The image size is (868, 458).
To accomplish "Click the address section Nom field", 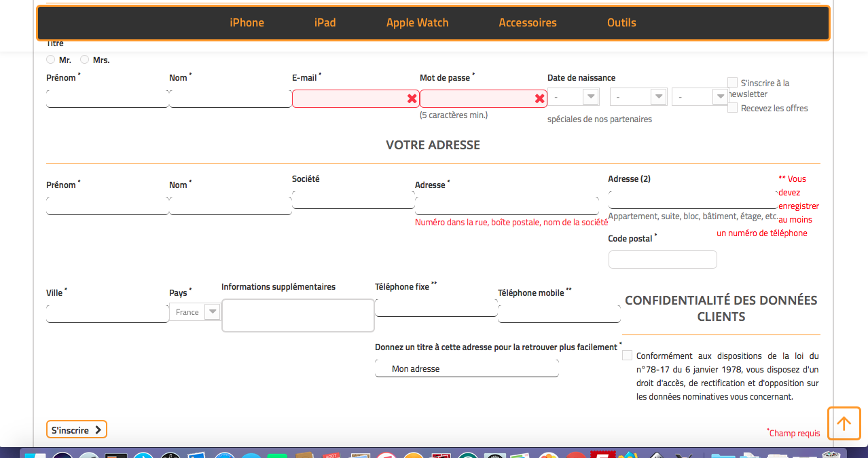I will click(230, 206).
